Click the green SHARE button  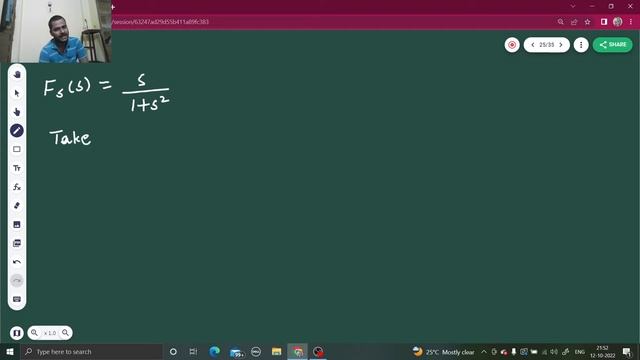[612, 45]
